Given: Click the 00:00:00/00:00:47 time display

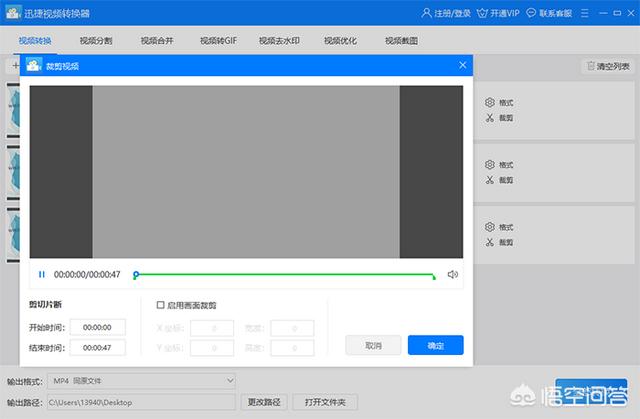Looking at the screenshot, I should click(87, 275).
